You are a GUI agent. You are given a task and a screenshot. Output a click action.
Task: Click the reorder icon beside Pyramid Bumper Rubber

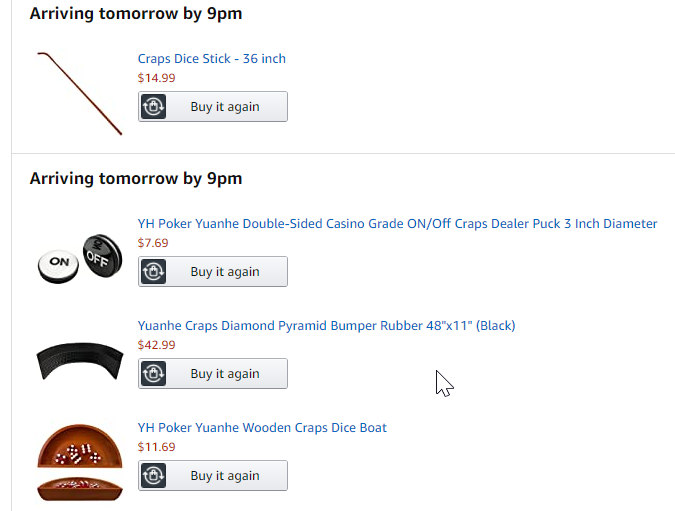154,374
